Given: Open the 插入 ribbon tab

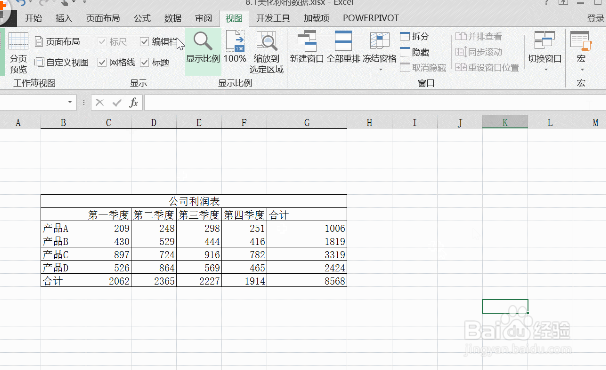Looking at the screenshot, I should tap(64, 18).
